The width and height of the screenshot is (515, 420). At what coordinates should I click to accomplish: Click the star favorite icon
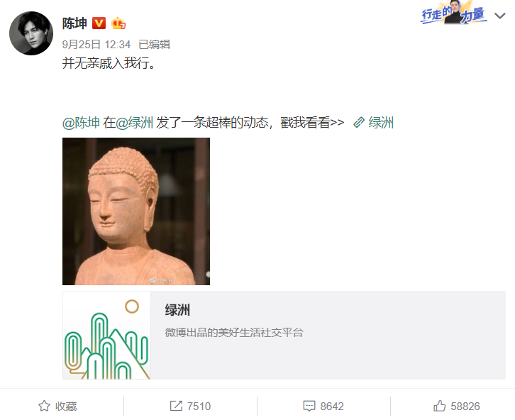45,407
